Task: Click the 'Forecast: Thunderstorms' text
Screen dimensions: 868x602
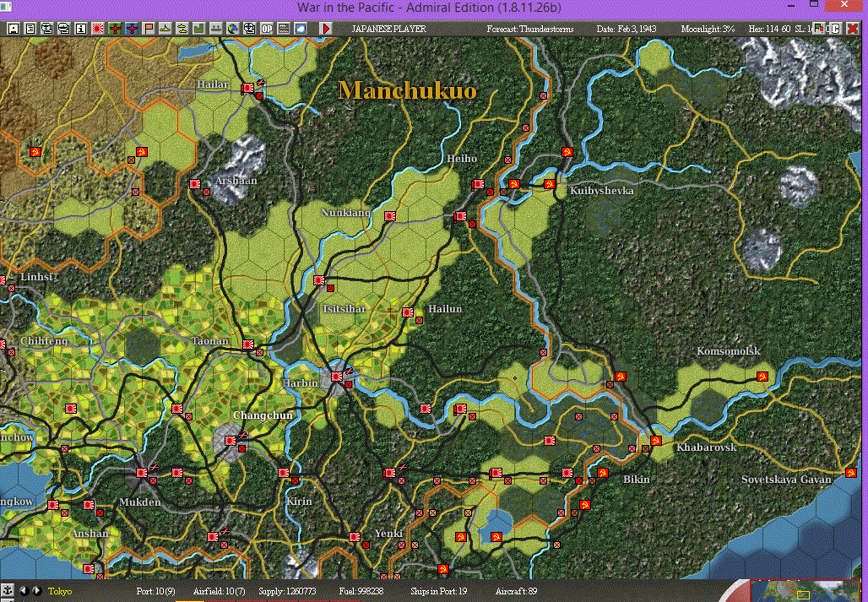Action: [x=530, y=29]
